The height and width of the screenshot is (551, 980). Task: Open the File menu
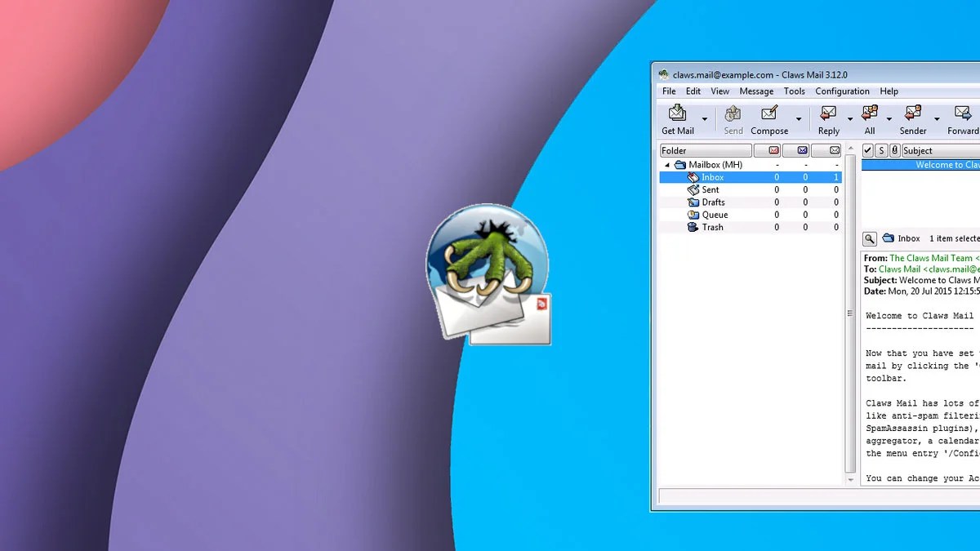pos(669,91)
